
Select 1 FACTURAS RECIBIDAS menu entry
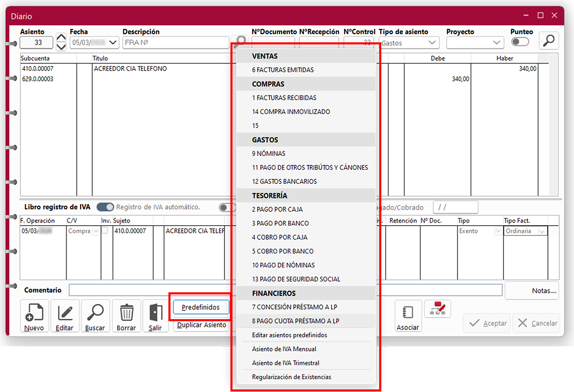coord(284,98)
